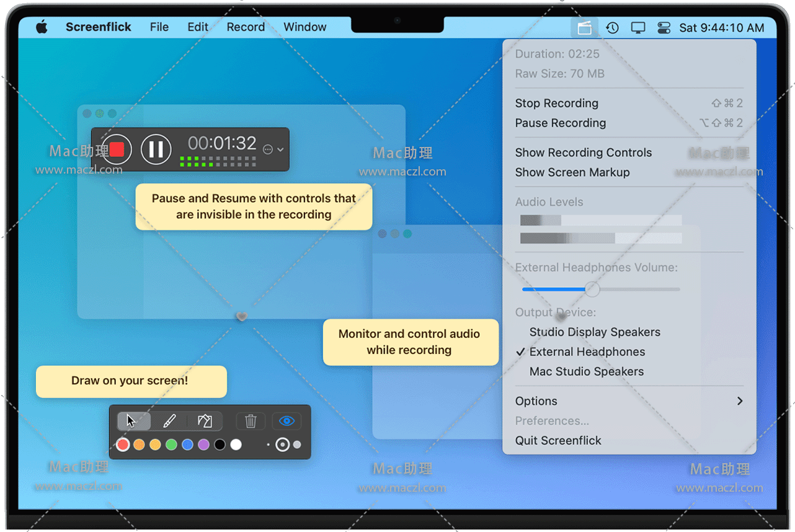The image size is (795, 532).
Task: Click Quit Screenflick
Action: (558, 441)
